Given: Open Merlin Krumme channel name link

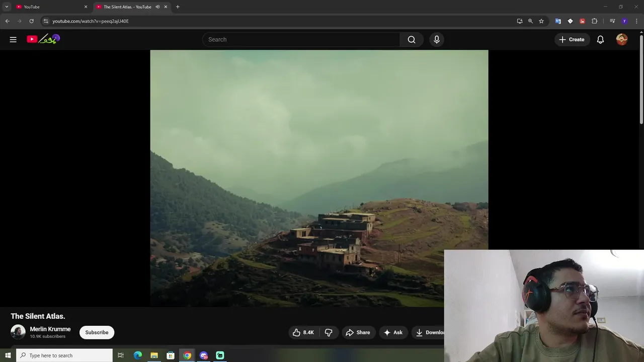Looking at the screenshot, I should coord(50,329).
